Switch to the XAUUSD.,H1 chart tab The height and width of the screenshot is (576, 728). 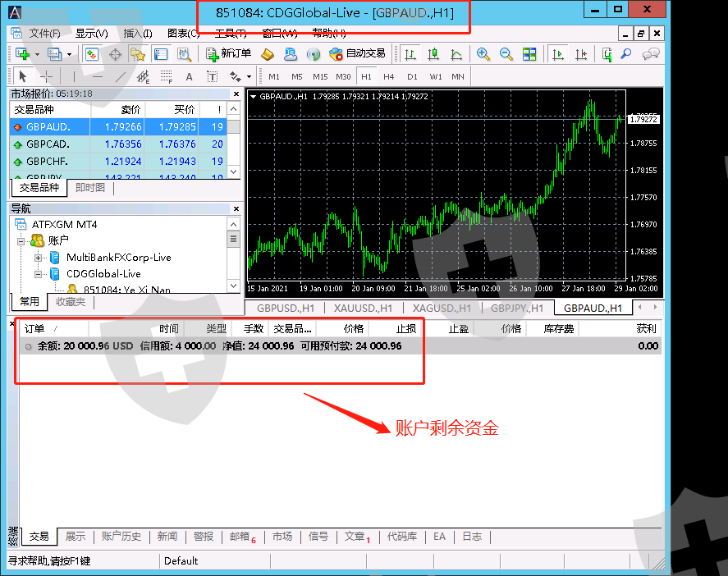(x=363, y=308)
